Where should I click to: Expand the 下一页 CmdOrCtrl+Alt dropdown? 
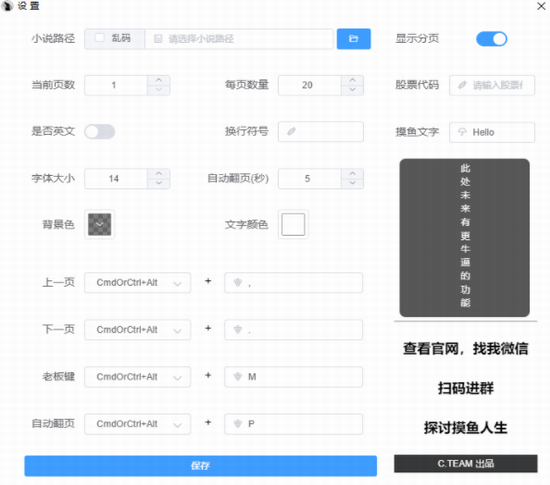pos(138,330)
